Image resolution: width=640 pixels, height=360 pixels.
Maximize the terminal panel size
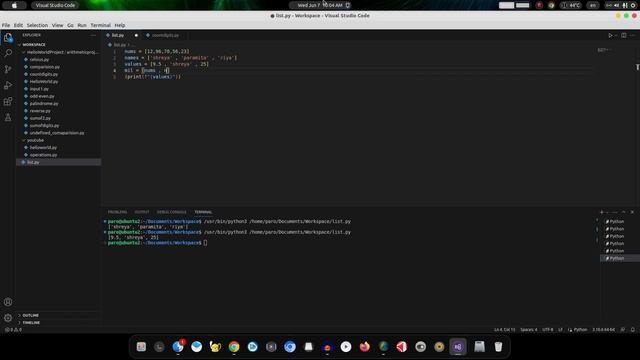[x=623, y=212]
